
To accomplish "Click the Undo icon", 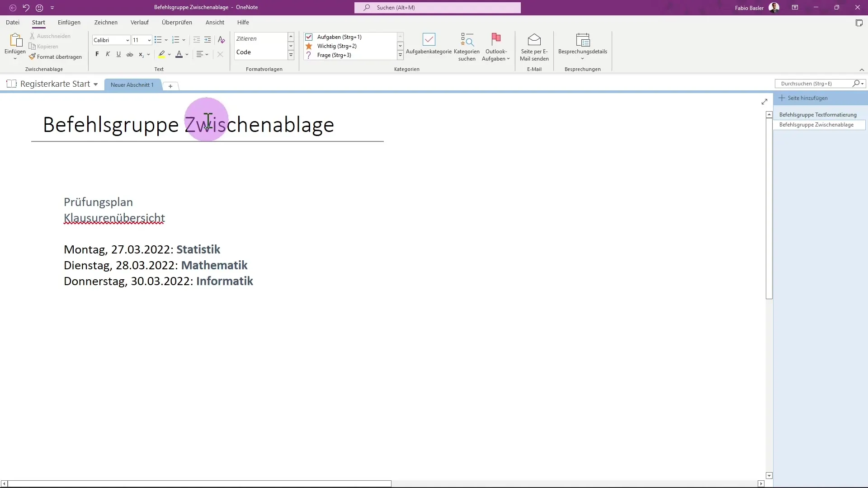I will coord(26,8).
